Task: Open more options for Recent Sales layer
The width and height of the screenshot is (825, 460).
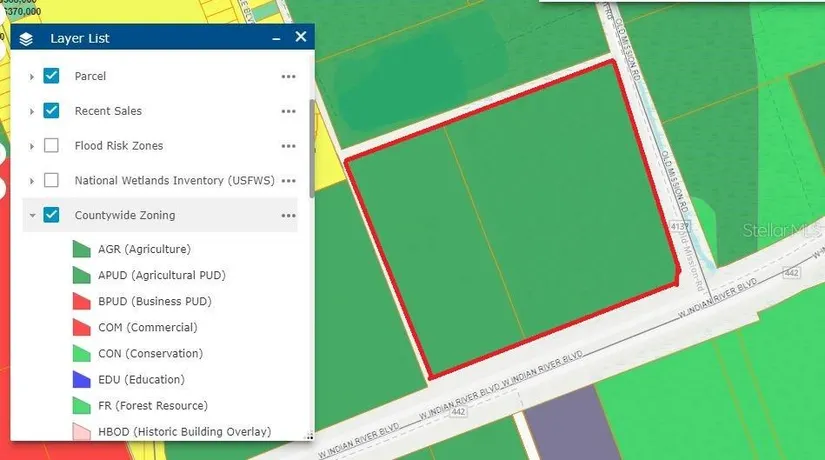Action: tap(288, 111)
